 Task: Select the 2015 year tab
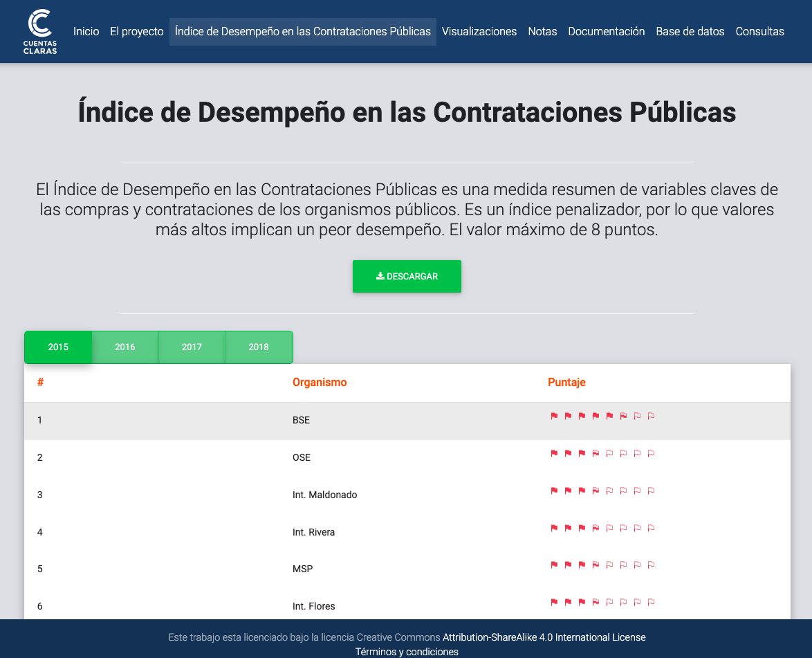[x=58, y=347]
